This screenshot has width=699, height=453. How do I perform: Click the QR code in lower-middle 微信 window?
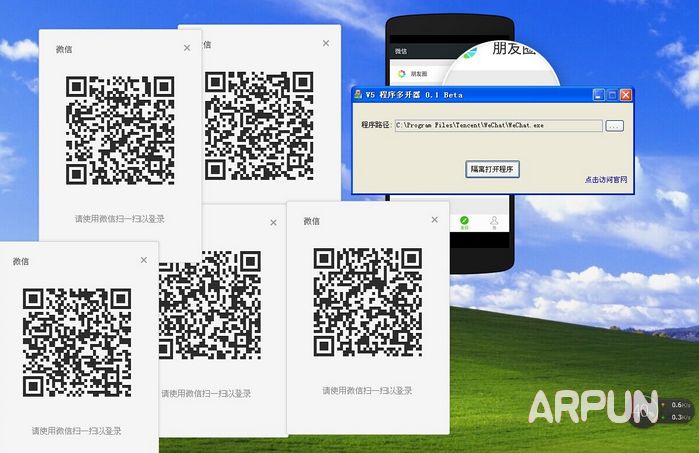(210, 305)
